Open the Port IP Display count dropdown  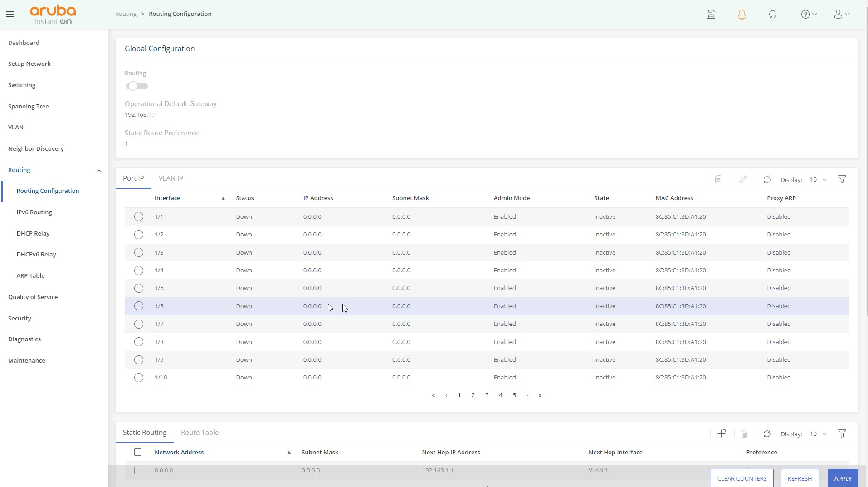tap(818, 180)
